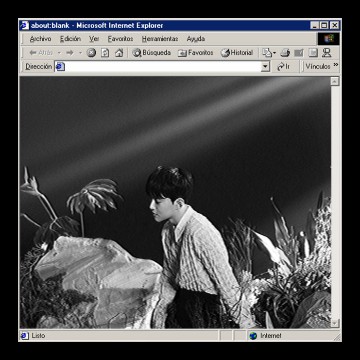Go to the Home page icon
The height and width of the screenshot is (360, 360).
pos(119,53)
